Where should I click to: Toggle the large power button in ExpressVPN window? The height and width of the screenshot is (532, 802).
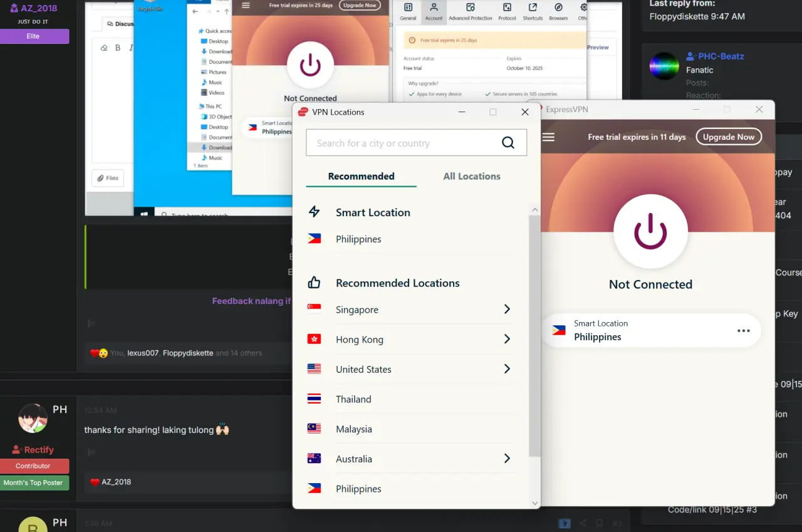[650, 232]
